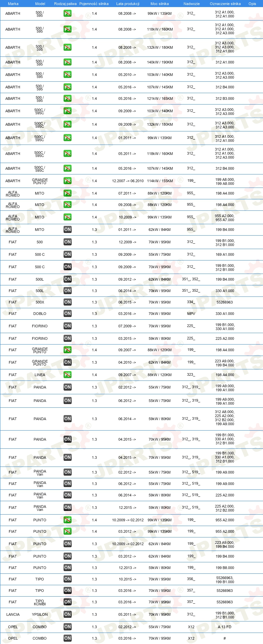Click the petrol icon in the Fiat Grande Punto 09.2007 row
The width and height of the screenshot is (263, 644).
point(68,350)
